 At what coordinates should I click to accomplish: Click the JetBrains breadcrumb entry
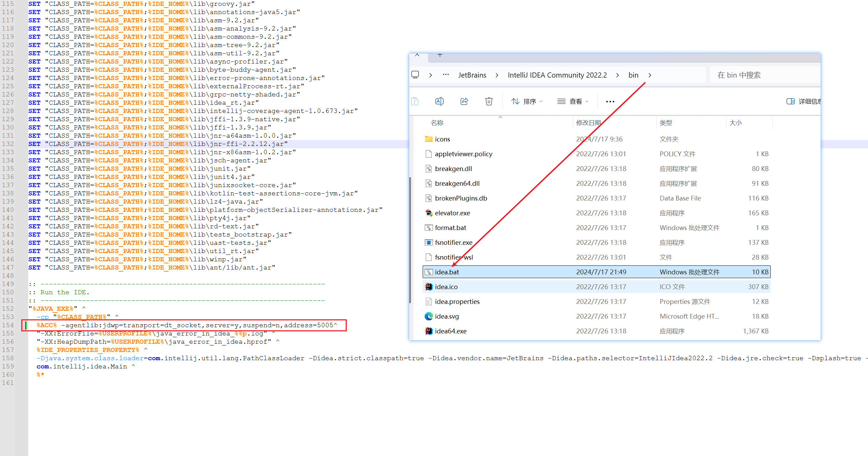(472, 75)
